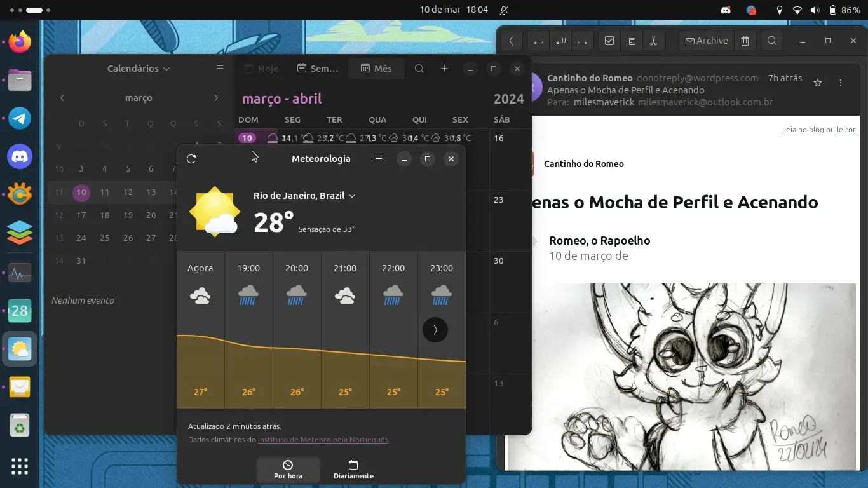This screenshot has width=868, height=488.
Task: Launch Telegram from the dock
Action: (x=20, y=118)
